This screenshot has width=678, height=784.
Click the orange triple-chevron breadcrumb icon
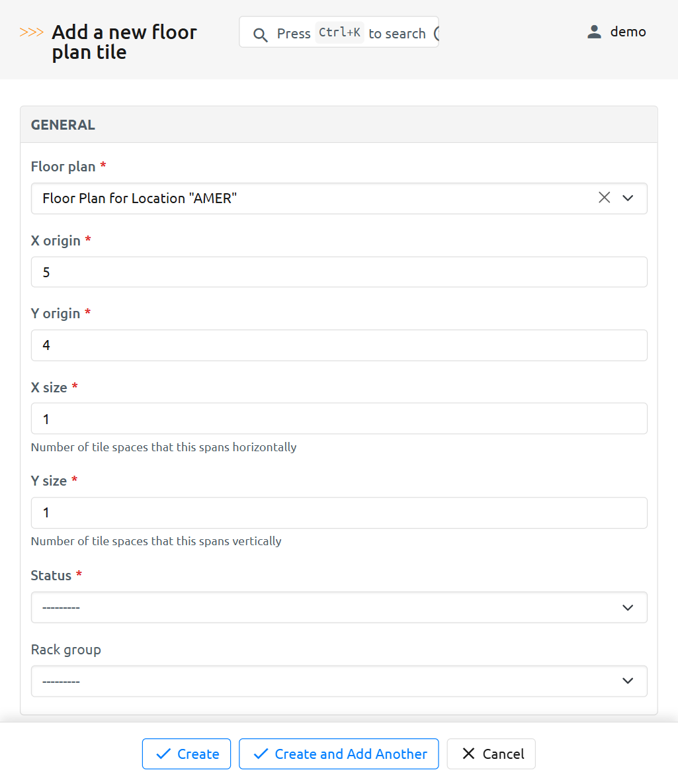click(32, 32)
